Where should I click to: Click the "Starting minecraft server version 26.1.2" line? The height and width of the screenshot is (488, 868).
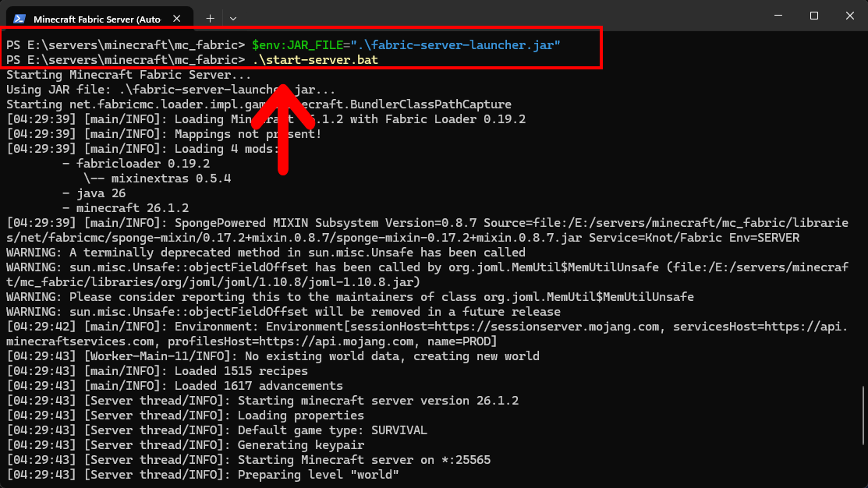pos(262,400)
